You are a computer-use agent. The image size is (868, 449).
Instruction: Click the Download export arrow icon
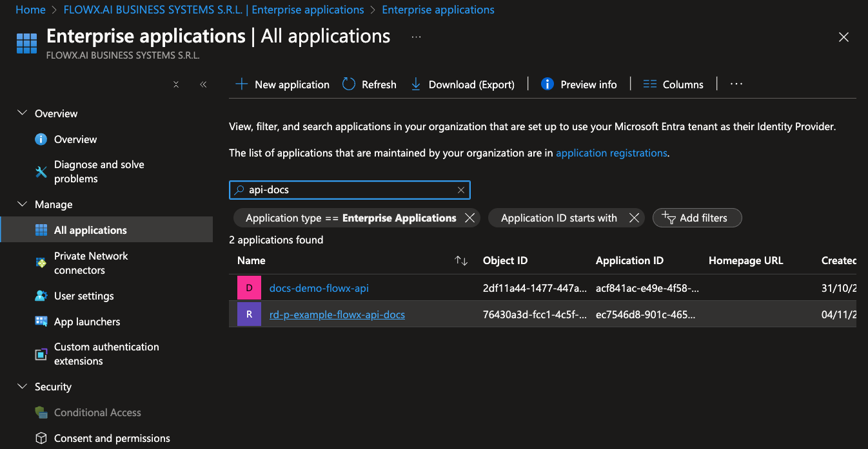pyautogui.click(x=416, y=84)
